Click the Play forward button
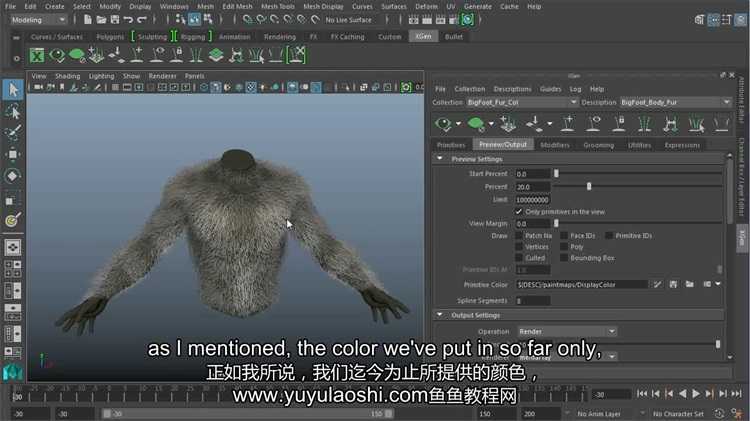Image resolution: width=750 pixels, height=421 pixels. [x=695, y=393]
